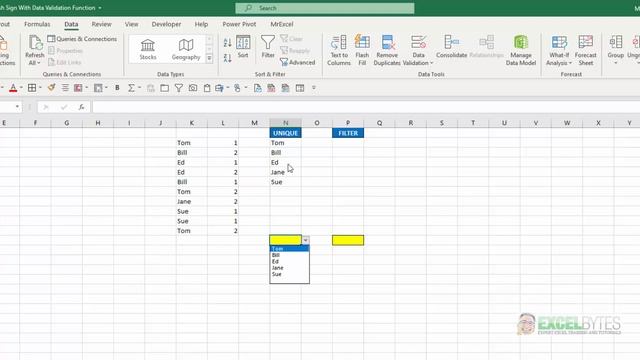Open Manage Data Model
The image size is (640, 360).
click(x=521, y=50)
